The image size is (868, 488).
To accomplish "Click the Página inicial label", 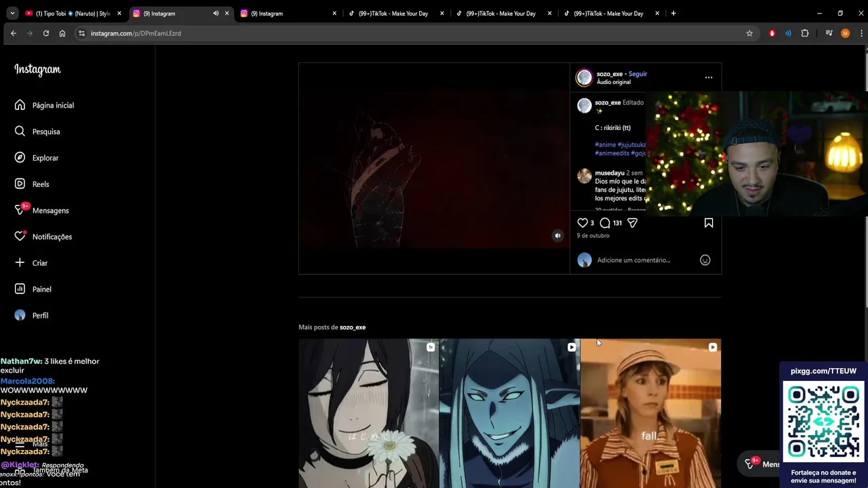I will [53, 106].
